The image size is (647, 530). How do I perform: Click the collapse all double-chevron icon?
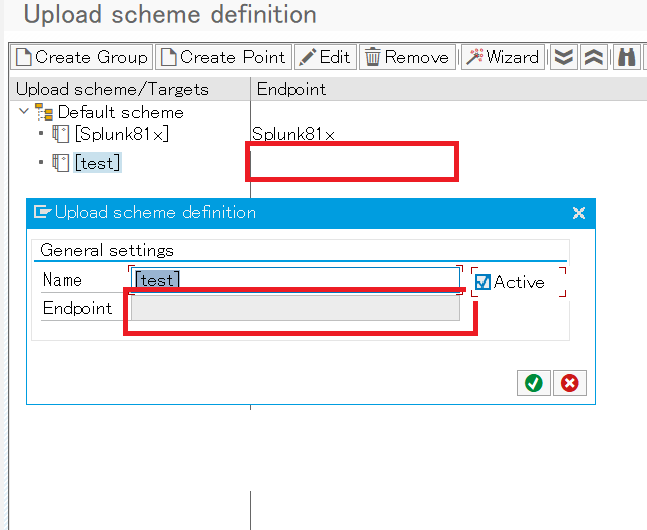[594, 57]
